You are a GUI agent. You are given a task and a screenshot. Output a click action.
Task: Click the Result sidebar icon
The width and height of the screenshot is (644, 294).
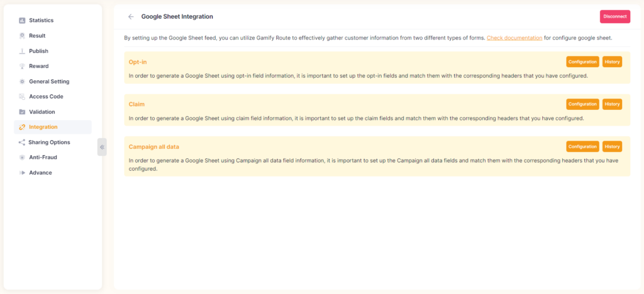tap(22, 36)
